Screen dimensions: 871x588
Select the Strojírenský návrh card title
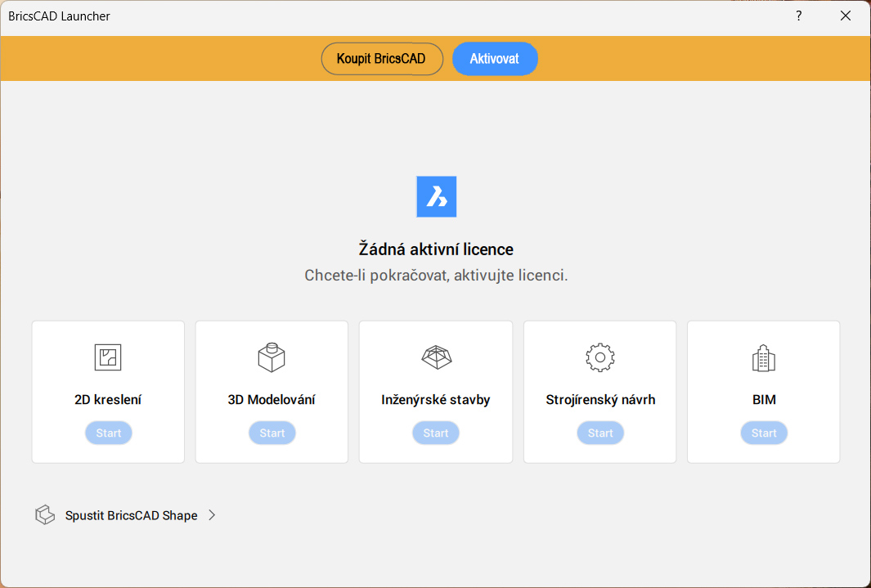pyautogui.click(x=600, y=400)
